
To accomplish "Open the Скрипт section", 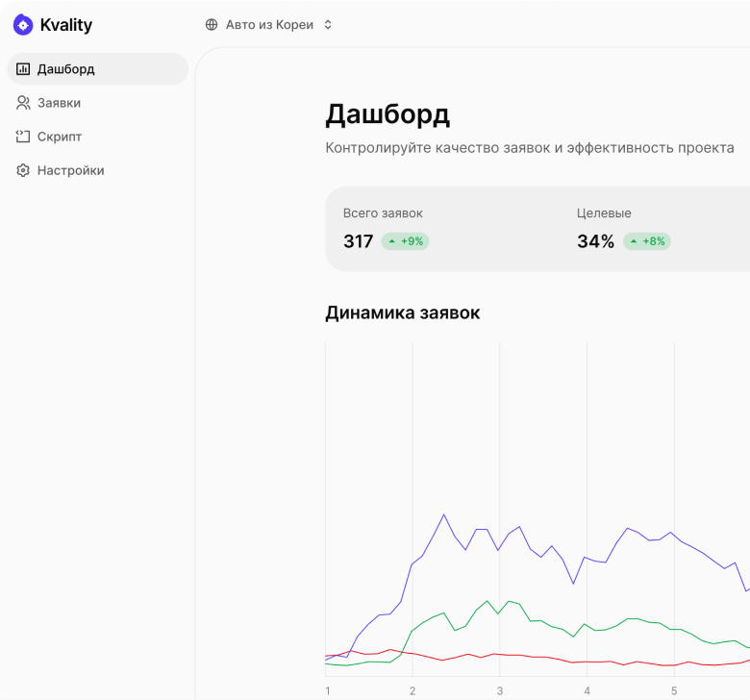I will 97,137.
